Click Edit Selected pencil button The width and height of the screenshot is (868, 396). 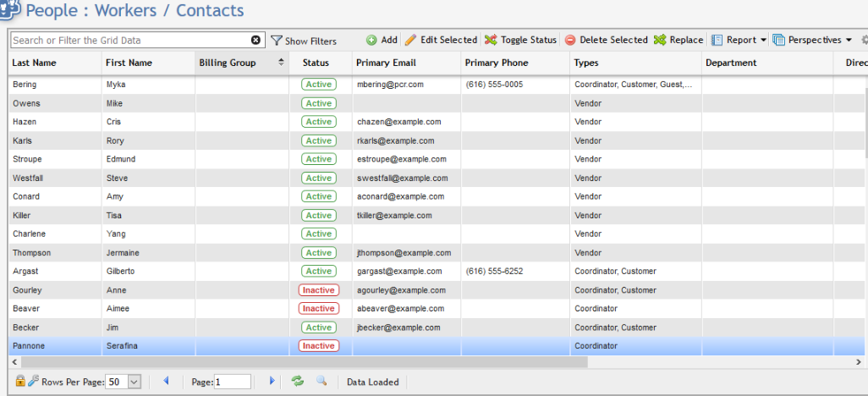point(441,40)
